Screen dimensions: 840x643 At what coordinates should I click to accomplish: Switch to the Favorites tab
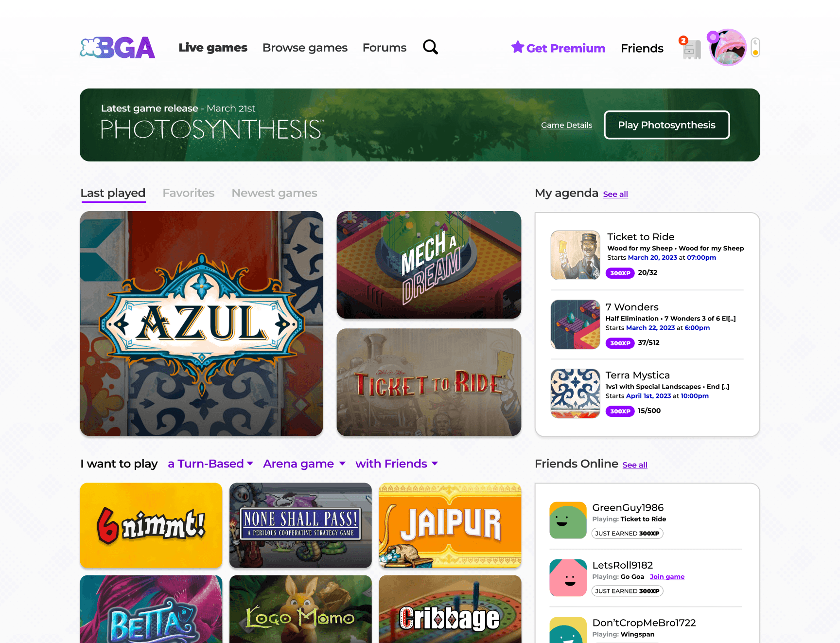click(x=189, y=193)
